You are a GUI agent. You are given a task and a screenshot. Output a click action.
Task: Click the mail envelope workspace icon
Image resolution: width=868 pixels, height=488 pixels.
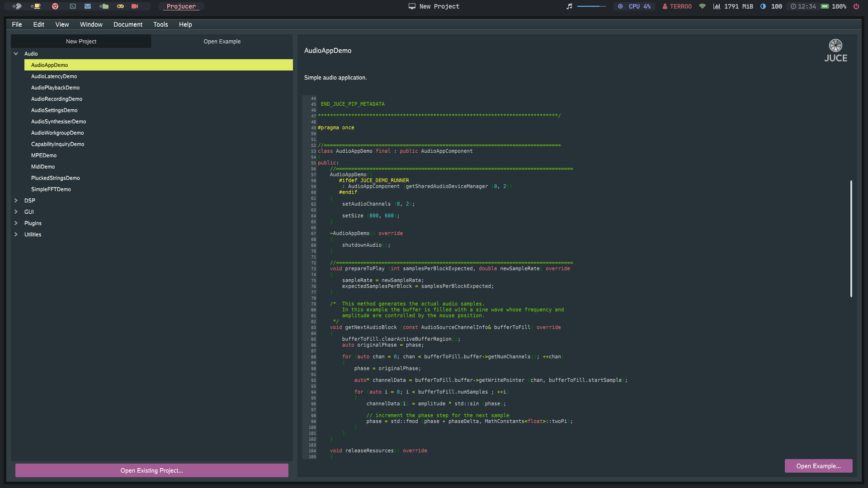tap(88, 6)
